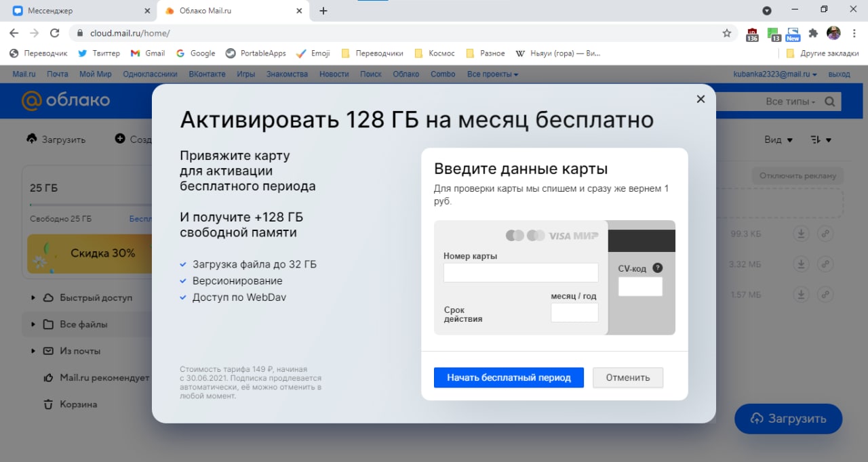Open PortableApps bookmark
This screenshot has width=868, height=462.
(x=256, y=53)
